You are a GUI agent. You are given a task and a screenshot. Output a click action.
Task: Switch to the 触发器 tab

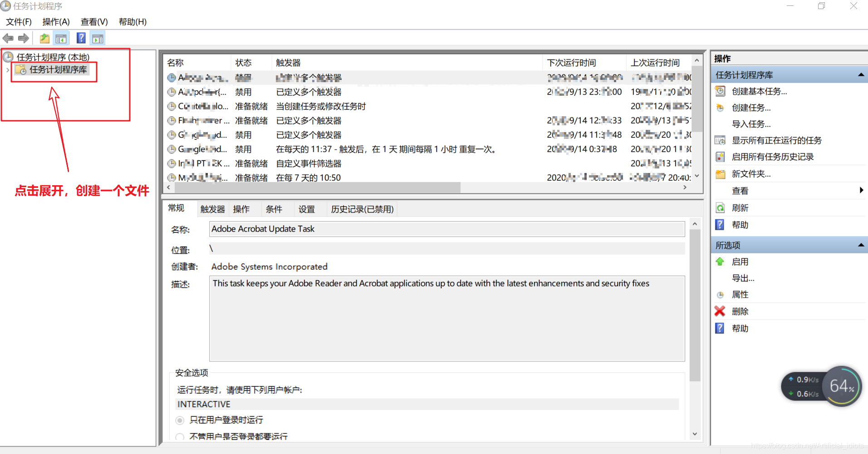pos(213,209)
